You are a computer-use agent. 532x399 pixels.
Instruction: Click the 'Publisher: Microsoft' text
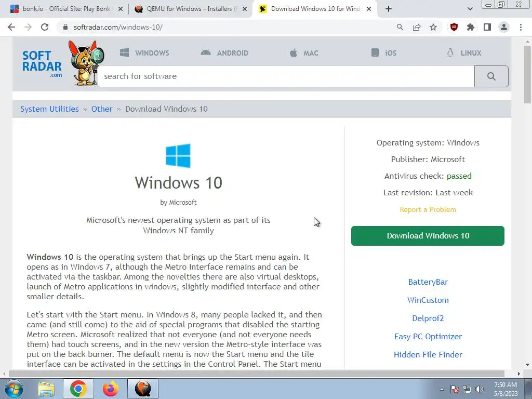428,159
